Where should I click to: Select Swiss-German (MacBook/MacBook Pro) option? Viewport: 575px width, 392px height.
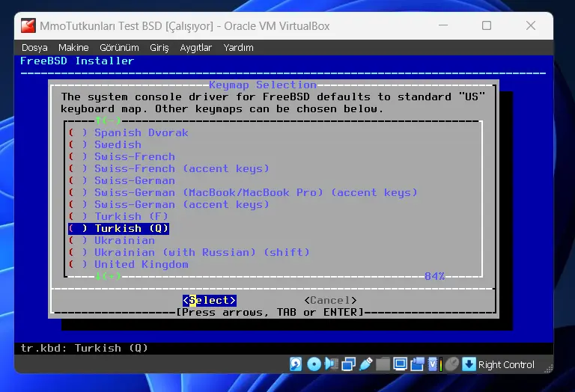243,193
